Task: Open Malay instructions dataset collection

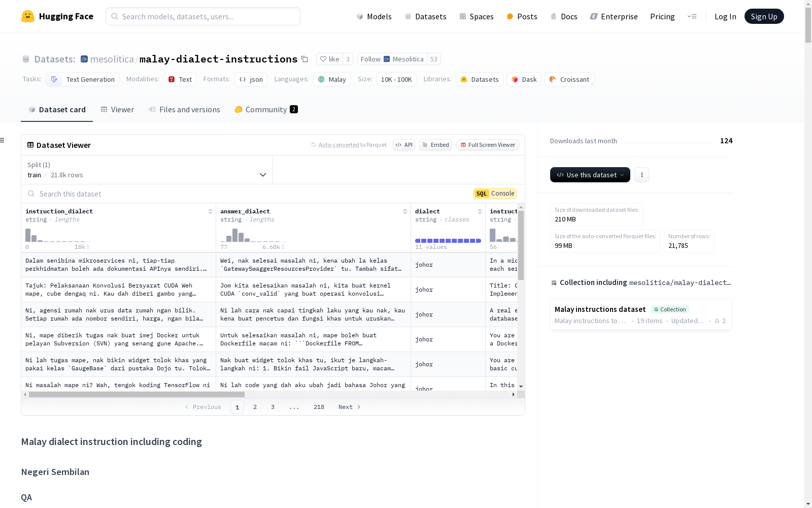Action: click(641, 314)
